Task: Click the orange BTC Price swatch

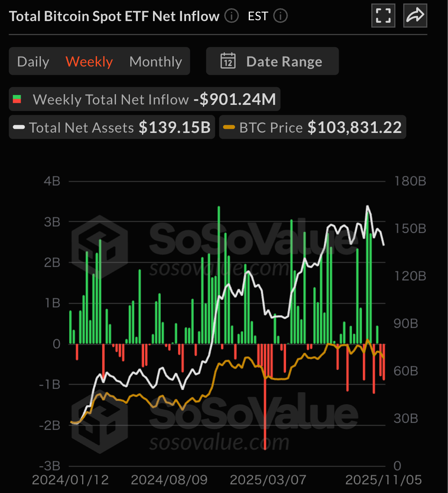Action: pyautogui.click(x=229, y=128)
